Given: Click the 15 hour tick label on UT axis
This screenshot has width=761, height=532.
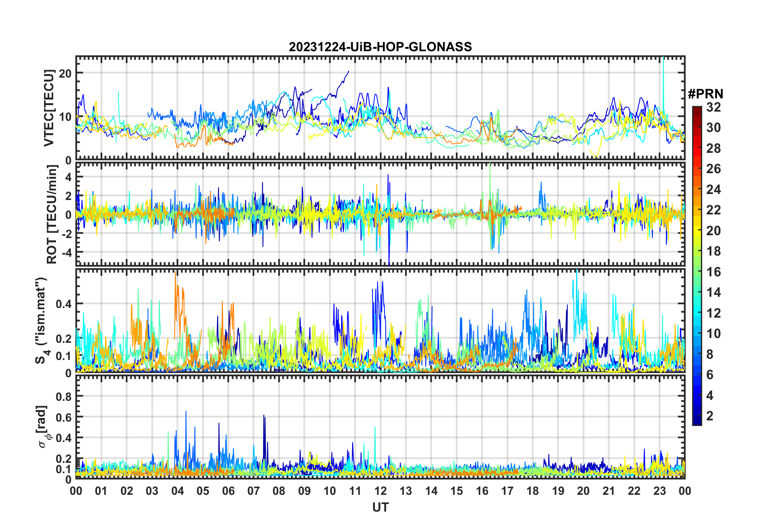Looking at the screenshot, I should point(457,491).
